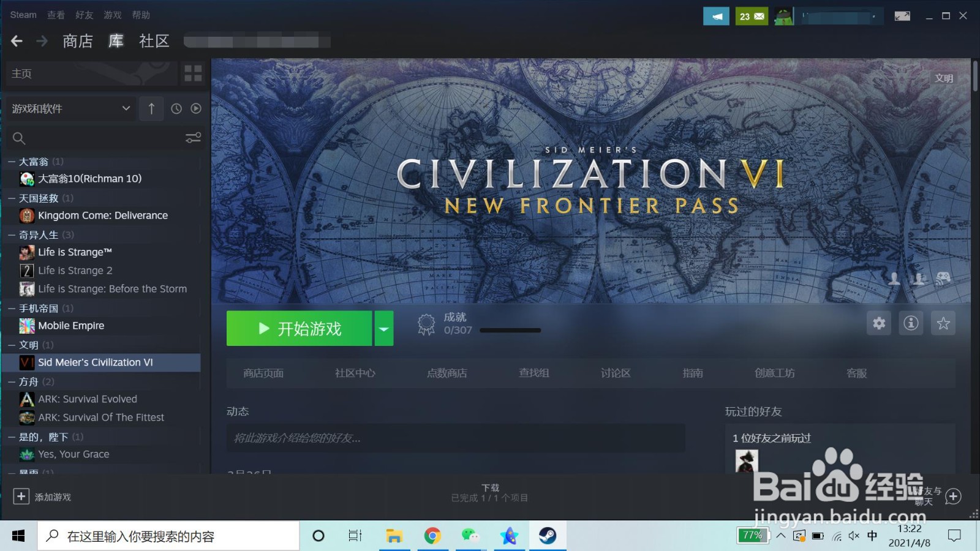Open the play options dropdown arrow
The width and height of the screenshot is (980, 551).
(x=384, y=329)
